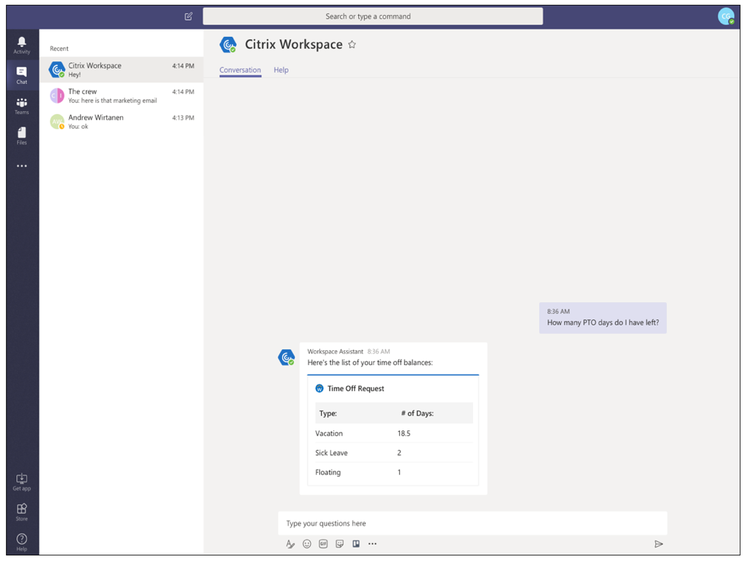Click the 'How many PTO days' message
The image size is (750, 565).
click(603, 318)
